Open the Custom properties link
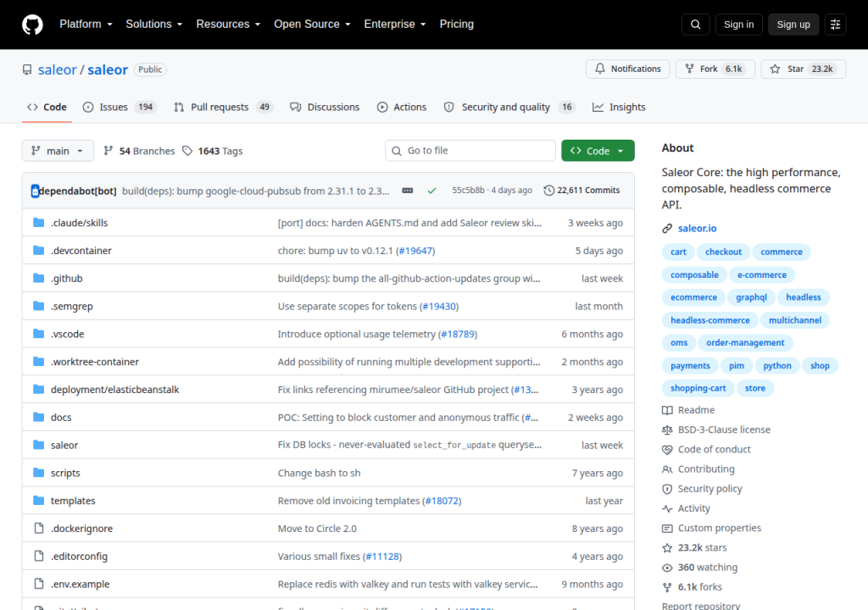The width and height of the screenshot is (868, 610). [x=719, y=528]
